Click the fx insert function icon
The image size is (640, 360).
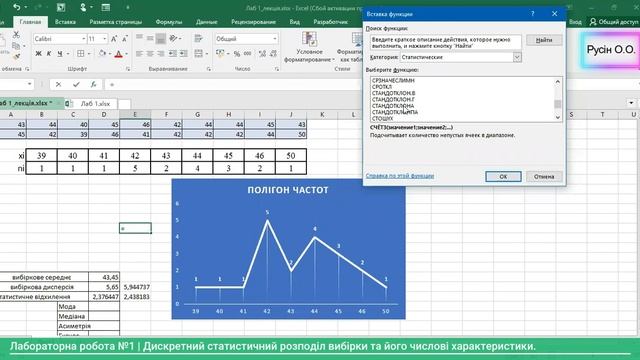click(x=93, y=84)
